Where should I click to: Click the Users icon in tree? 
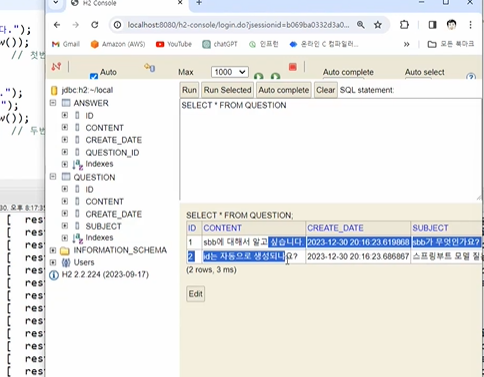pyautogui.click(x=66, y=263)
